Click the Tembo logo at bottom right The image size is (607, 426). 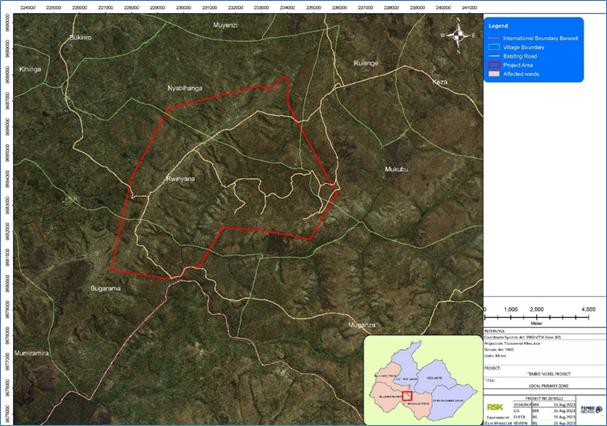point(592,409)
